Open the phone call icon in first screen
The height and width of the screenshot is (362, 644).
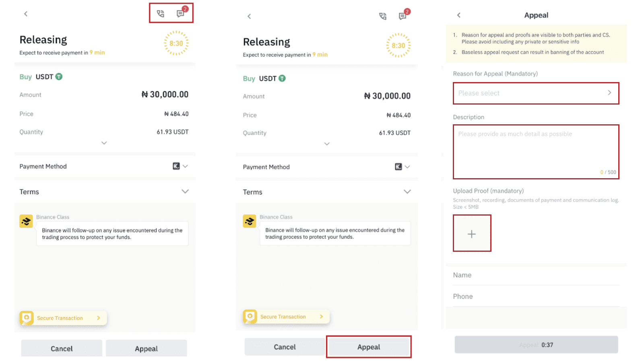tap(160, 13)
